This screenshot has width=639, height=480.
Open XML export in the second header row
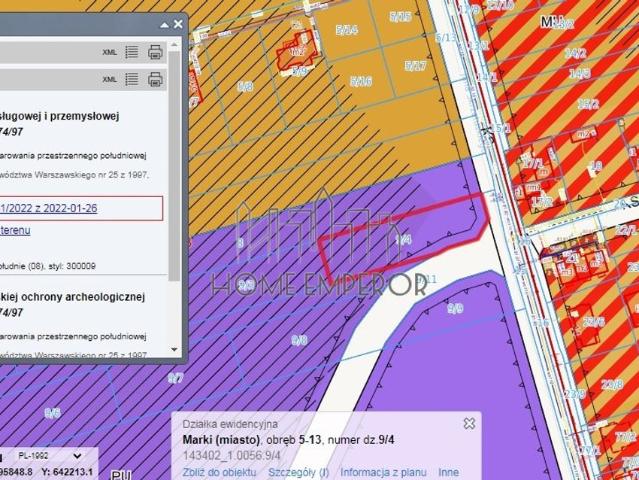click(x=110, y=80)
